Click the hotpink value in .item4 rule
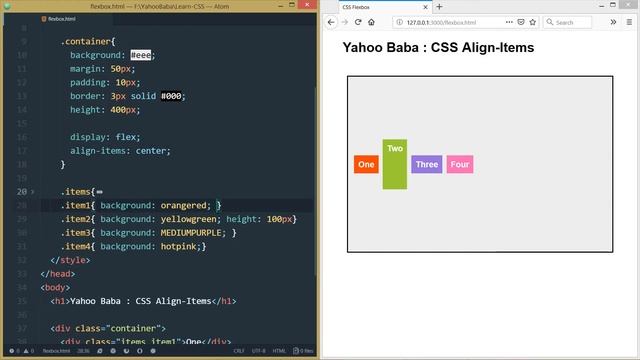This screenshot has height=360, width=640. (x=178, y=247)
